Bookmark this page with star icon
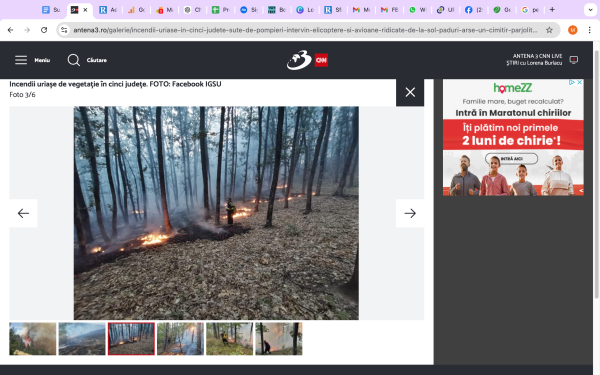Viewport: 600px width, 375px height. [549, 30]
